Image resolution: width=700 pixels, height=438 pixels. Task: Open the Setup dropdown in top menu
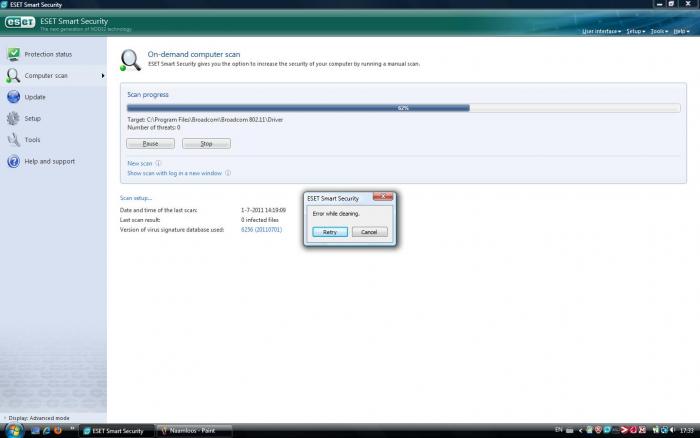[636, 31]
